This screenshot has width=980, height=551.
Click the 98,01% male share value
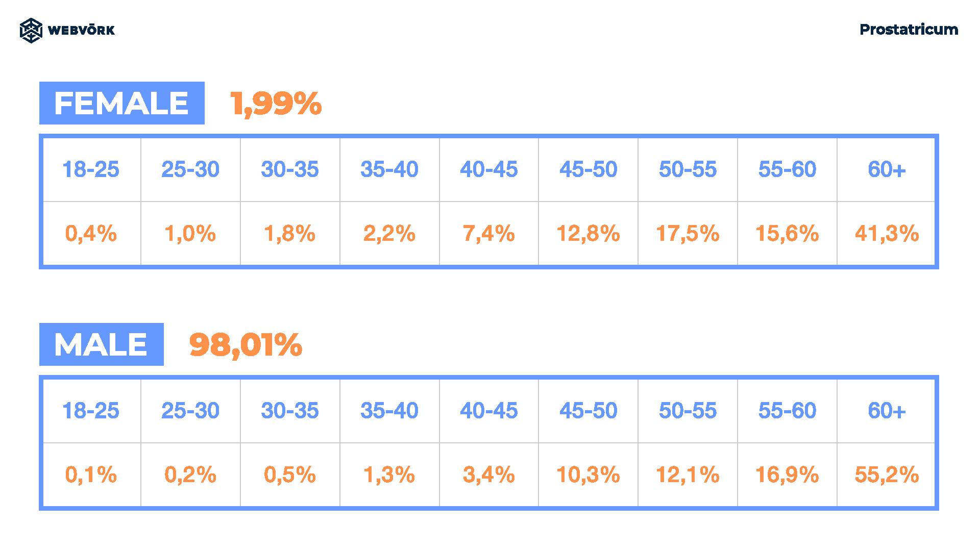pyautogui.click(x=246, y=345)
